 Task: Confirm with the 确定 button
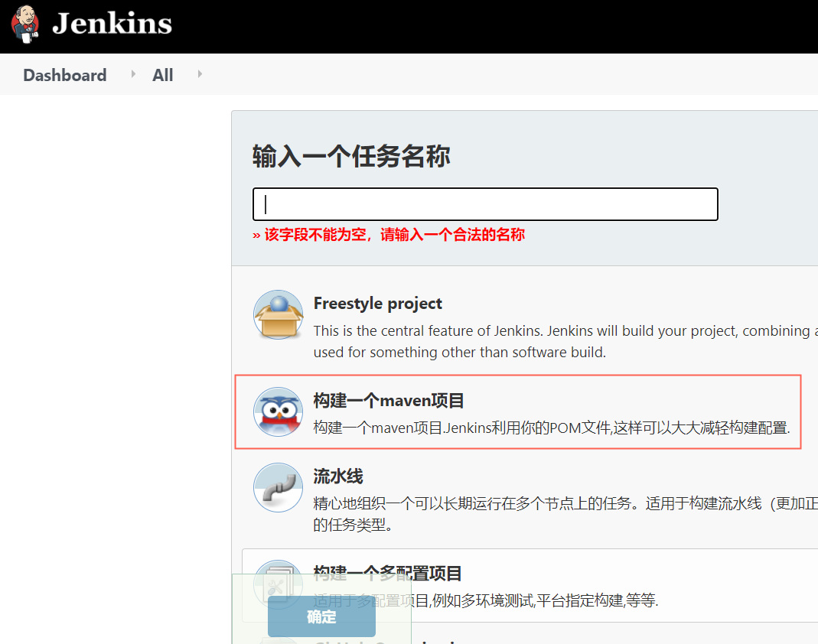321,616
